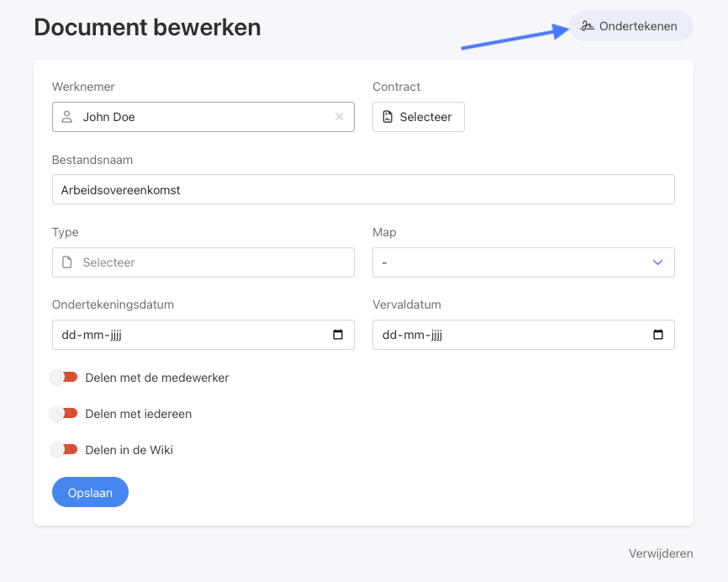Click the Delen met iedereen label
Viewport: 728px width, 582px height.
pyautogui.click(x=139, y=414)
